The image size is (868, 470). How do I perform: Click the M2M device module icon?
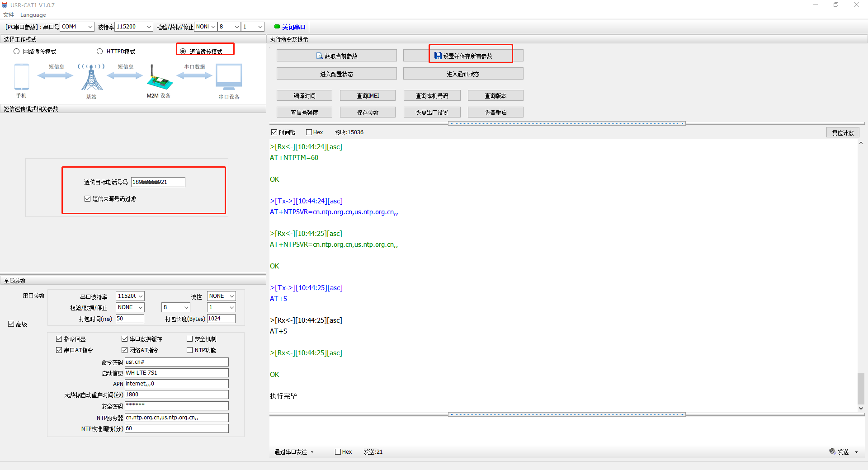159,77
